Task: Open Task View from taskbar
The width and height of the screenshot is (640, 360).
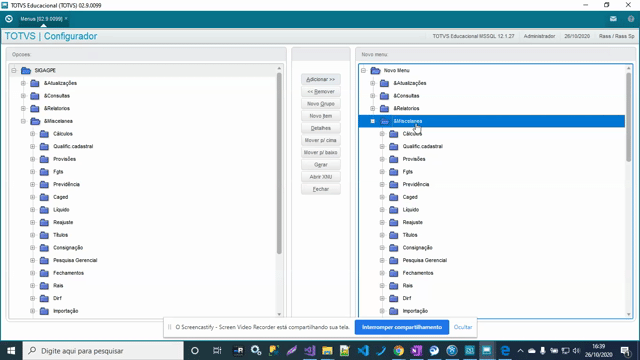Action: [x=217, y=351]
